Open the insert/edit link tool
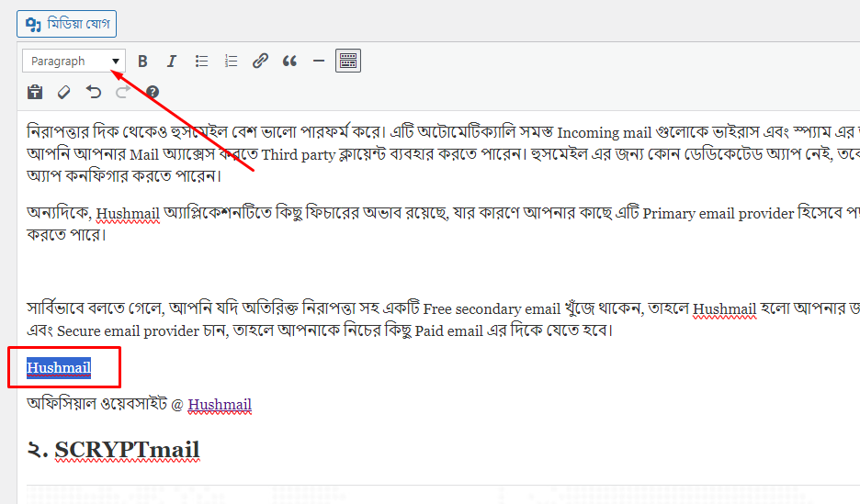860x504 pixels. pyautogui.click(x=260, y=61)
